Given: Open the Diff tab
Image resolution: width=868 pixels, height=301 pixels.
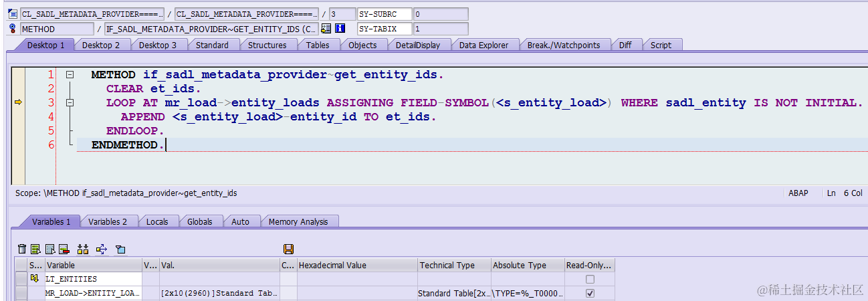Looking at the screenshot, I should coord(625,45).
